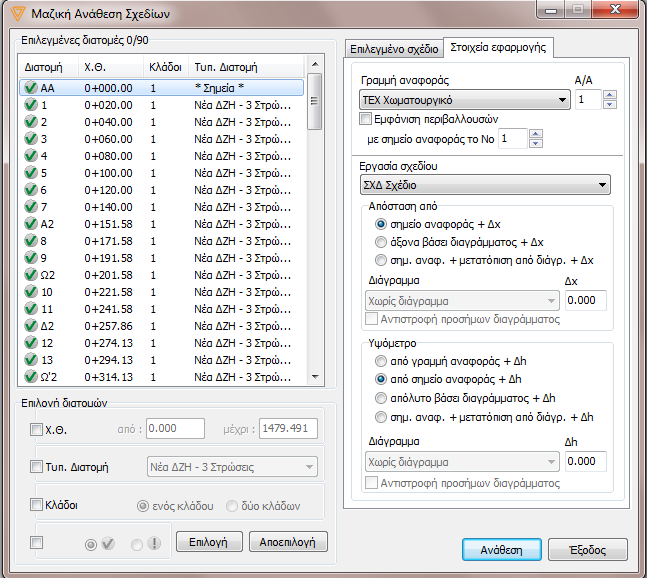This screenshot has height=578, width=647.
Task: Click the green check icon of row 0+274.13
Action: (31, 343)
